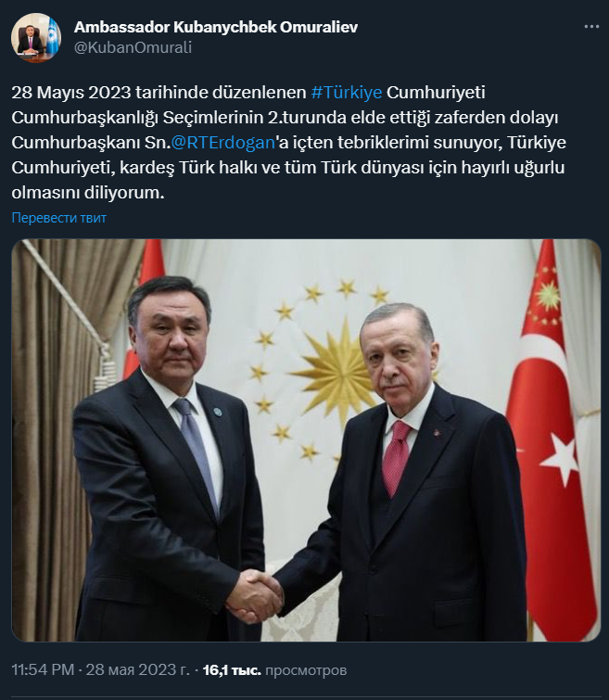609x700 pixels.
Task: Click the clasped hands in the photo
Action: coord(255,595)
